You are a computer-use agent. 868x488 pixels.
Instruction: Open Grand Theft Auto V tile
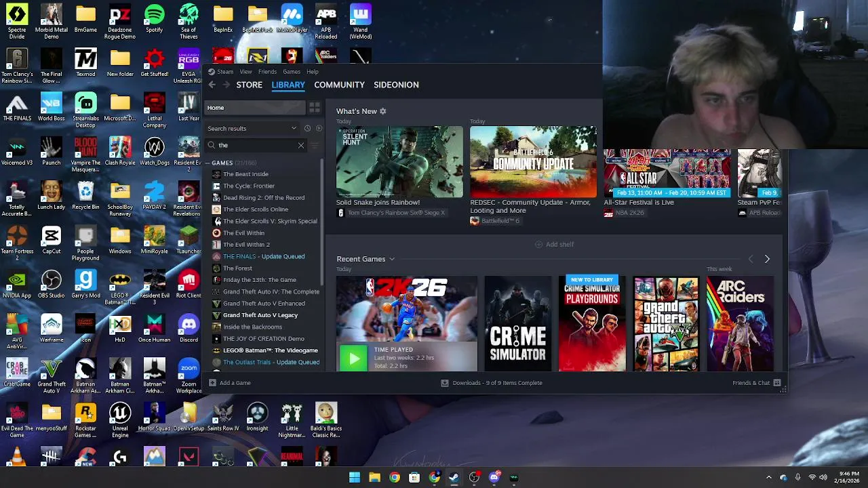click(x=666, y=324)
